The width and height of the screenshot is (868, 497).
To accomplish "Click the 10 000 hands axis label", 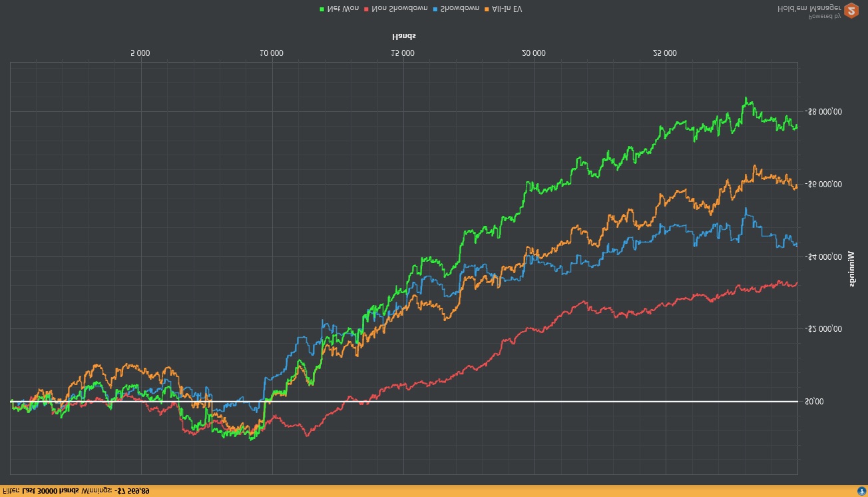I will (x=271, y=53).
